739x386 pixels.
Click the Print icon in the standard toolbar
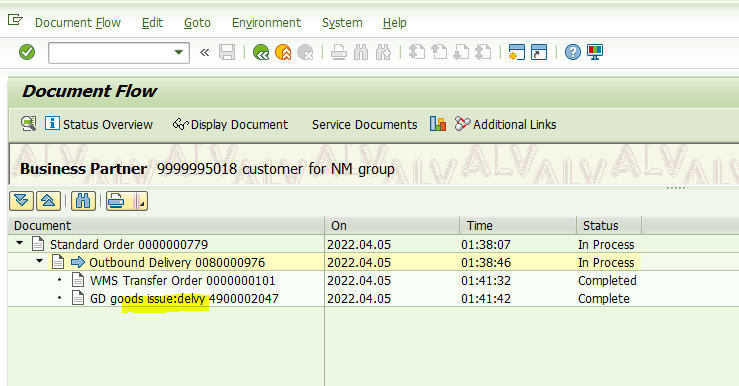pyautogui.click(x=338, y=52)
